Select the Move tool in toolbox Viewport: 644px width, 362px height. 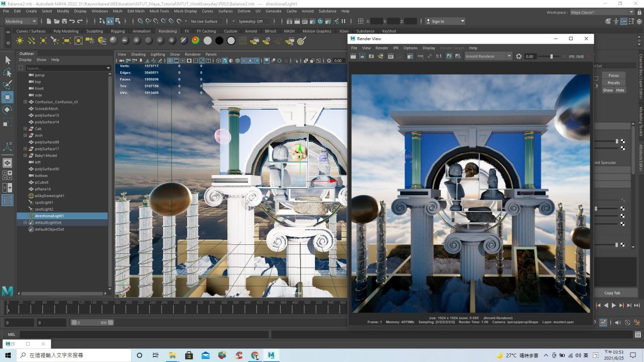pos(8,97)
